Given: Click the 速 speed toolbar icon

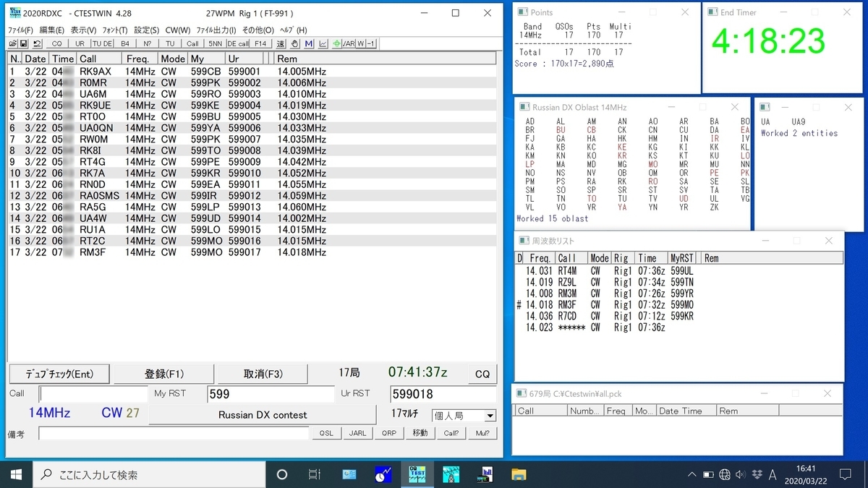Looking at the screenshot, I should click(281, 43).
